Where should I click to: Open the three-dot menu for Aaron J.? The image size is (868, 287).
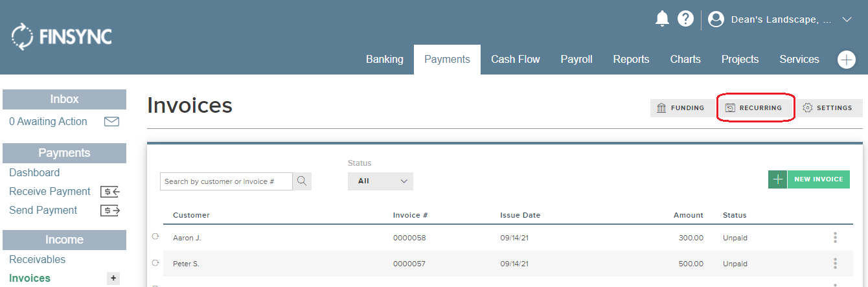(x=835, y=238)
